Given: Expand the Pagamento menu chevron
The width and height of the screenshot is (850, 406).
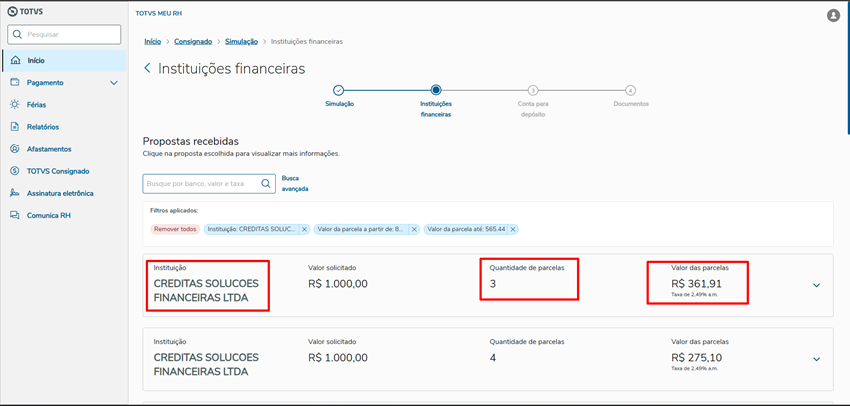Looking at the screenshot, I should point(114,83).
